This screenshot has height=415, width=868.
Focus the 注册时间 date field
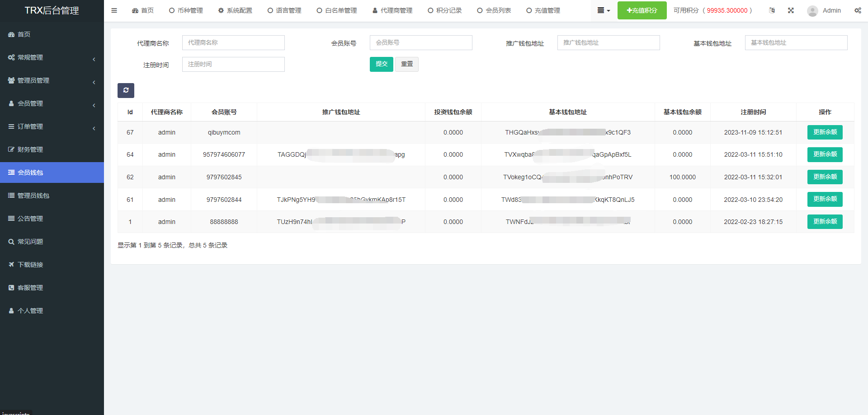pyautogui.click(x=233, y=65)
